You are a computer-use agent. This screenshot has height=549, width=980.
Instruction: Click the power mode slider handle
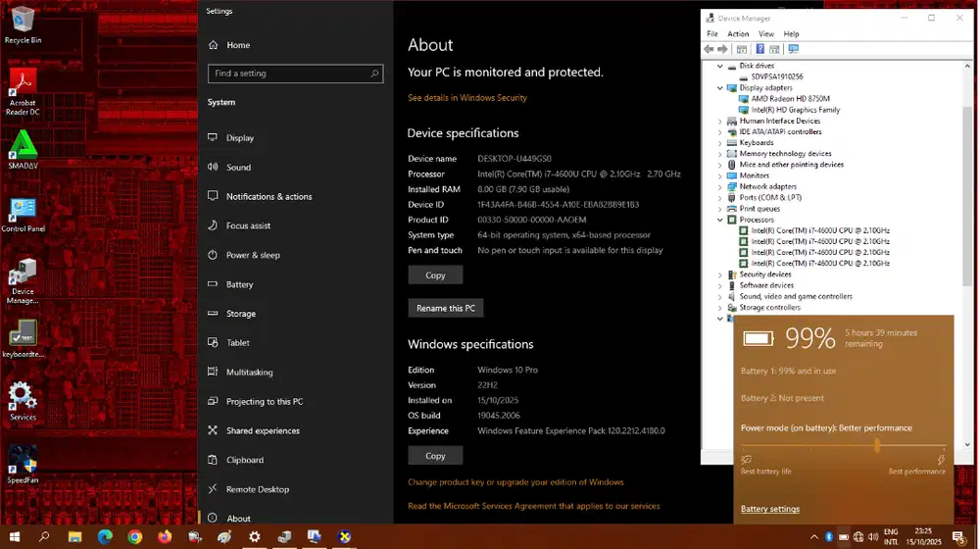coord(877,446)
